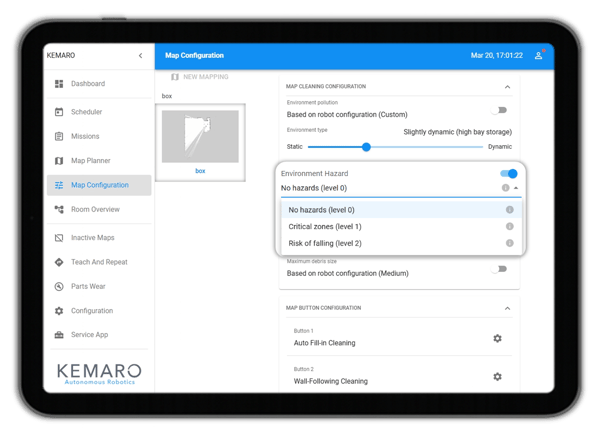Click the Parts Wear icon
Image resolution: width=600 pixels, height=436 pixels.
(59, 286)
